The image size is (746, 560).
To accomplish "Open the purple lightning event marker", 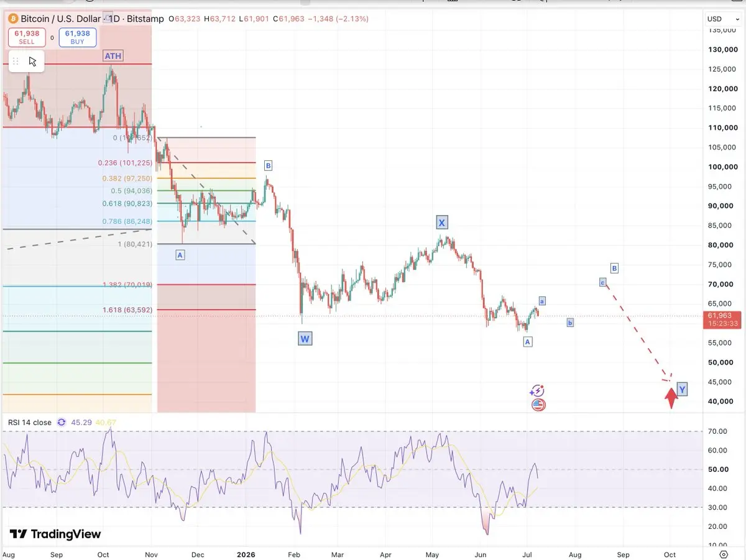I will [537, 390].
